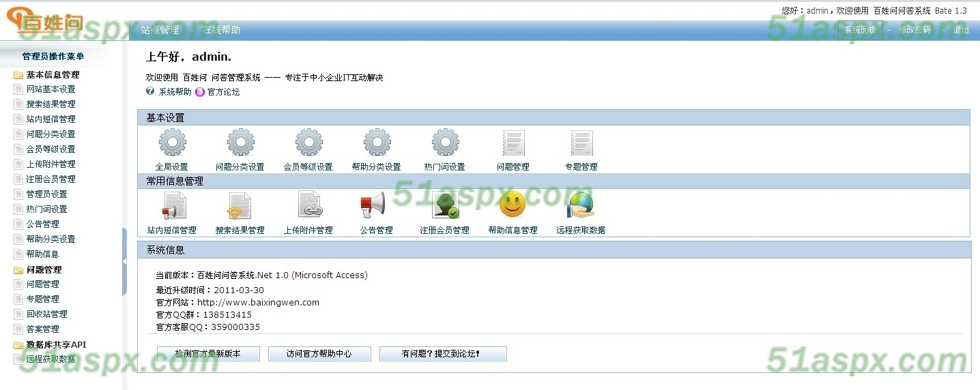
Task: Click the 基本设置 section header
Action: point(553,118)
